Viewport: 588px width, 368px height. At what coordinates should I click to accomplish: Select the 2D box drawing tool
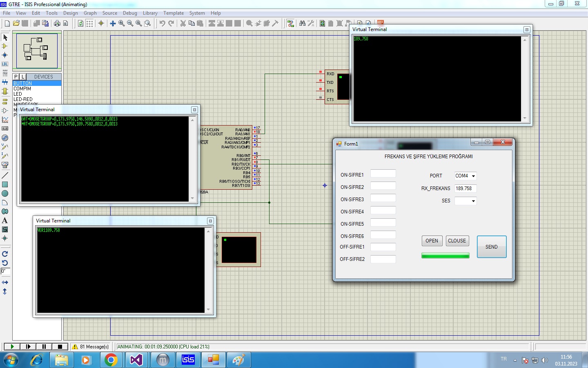click(5, 184)
